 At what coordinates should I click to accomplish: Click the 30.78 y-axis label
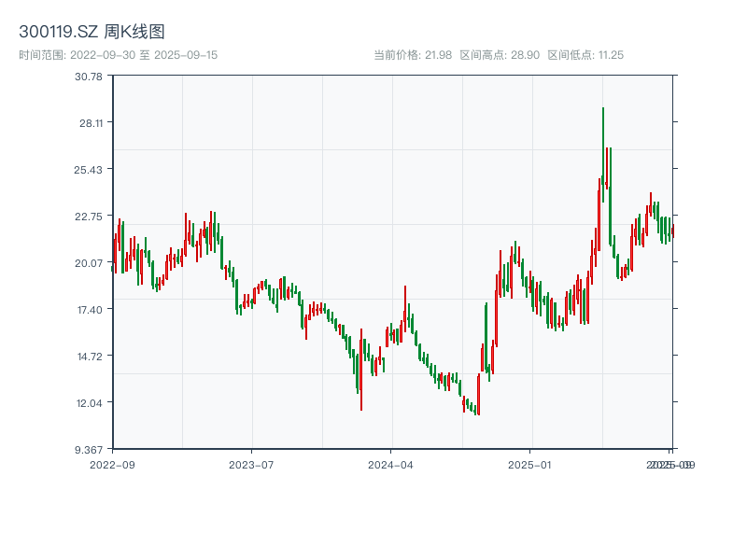click(x=89, y=76)
